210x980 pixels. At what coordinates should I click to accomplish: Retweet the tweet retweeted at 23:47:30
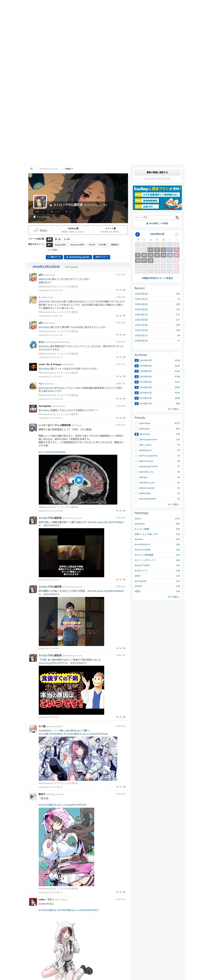click(x=121, y=335)
